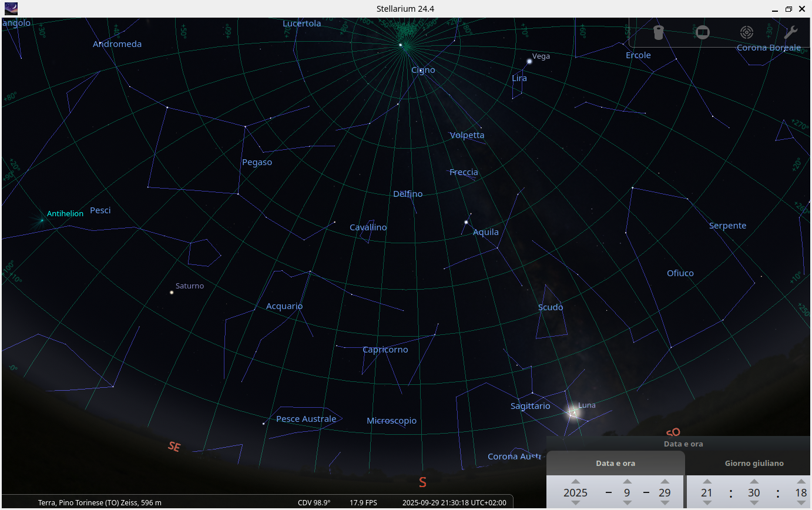Click the CDV 98.9° field of view indicator
The image size is (812, 510).
pyautogui.click(x=314, y=502)
